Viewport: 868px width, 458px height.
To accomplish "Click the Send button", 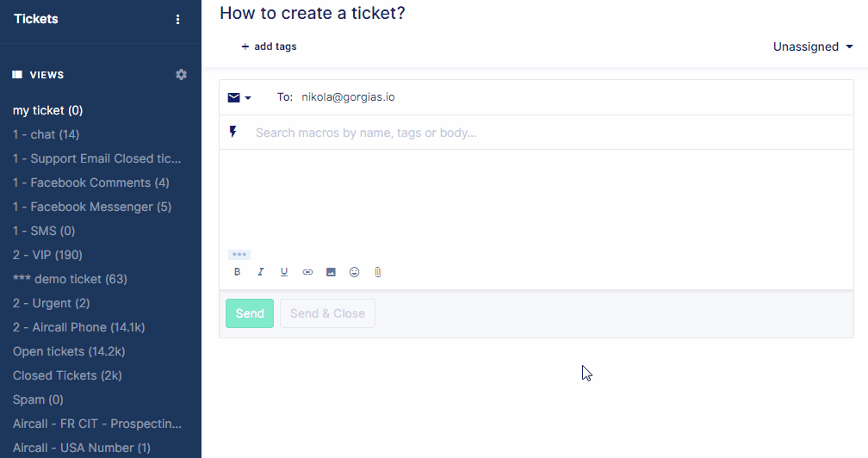I will coord(250,313).
